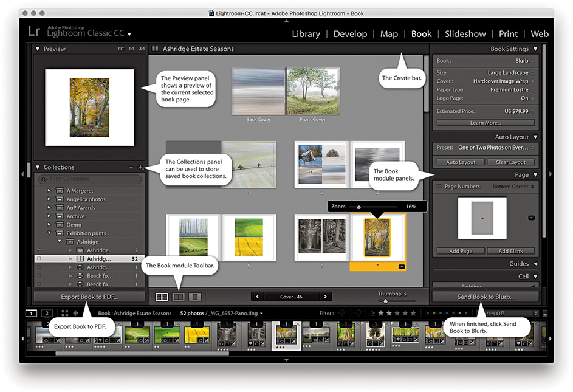Switch to the Library module
The width and height of the screenshot is (573, 392).
[306, 34]
